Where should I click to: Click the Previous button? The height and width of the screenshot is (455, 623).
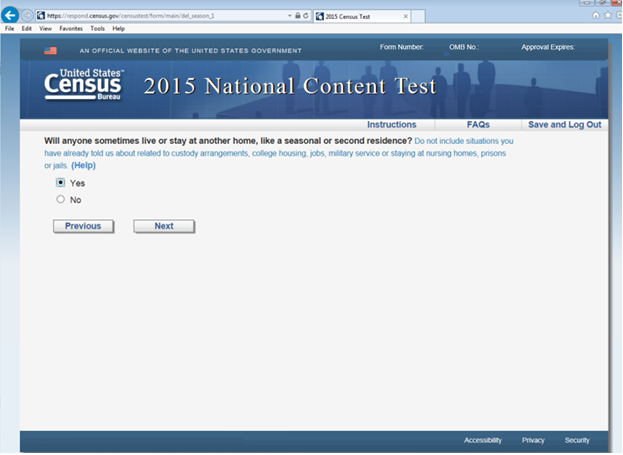pos(83,226)
